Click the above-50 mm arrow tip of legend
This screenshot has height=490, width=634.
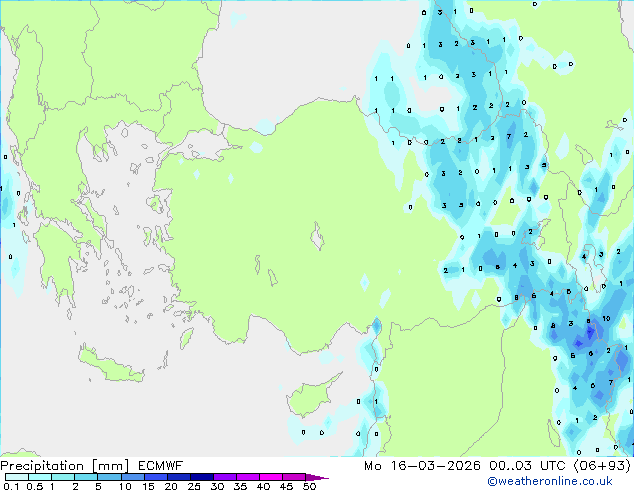click(x=317, y=477)
